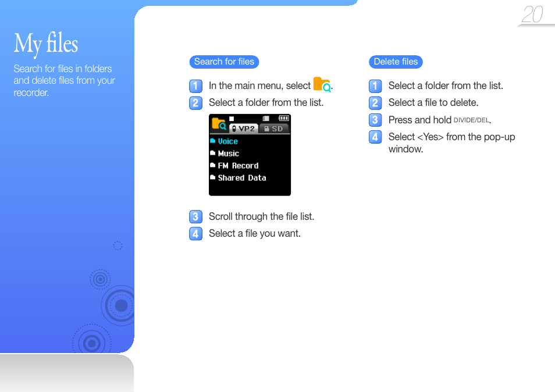Image resolution: width=555 pixels, height=392 pixels.
Task: Click the stop status square icon
Action: click(232, 119)
